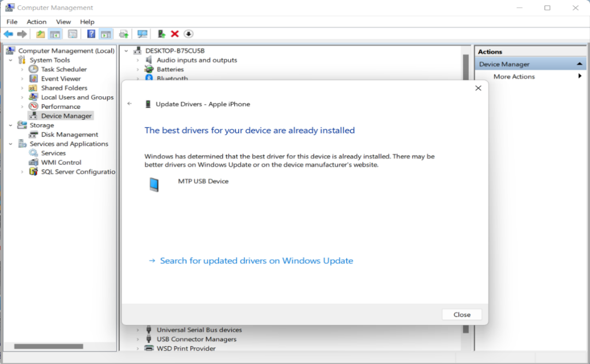Select Audio inputs and outputs device category

[x=197, y=60]
